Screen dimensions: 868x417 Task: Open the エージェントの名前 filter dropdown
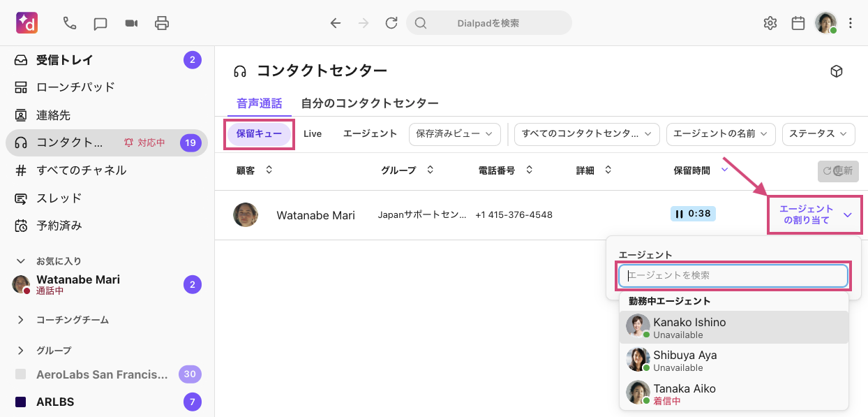click(x=721, y=133)
